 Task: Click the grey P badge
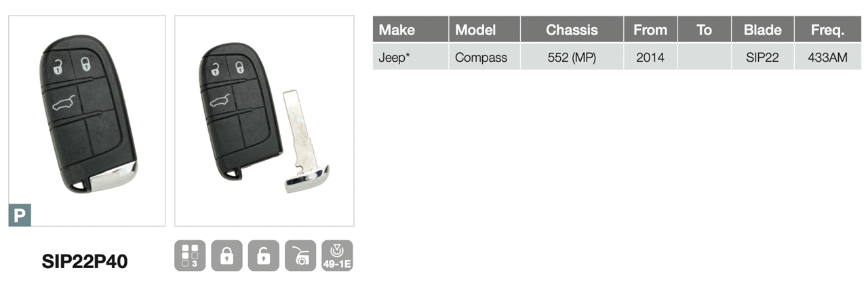19,214
